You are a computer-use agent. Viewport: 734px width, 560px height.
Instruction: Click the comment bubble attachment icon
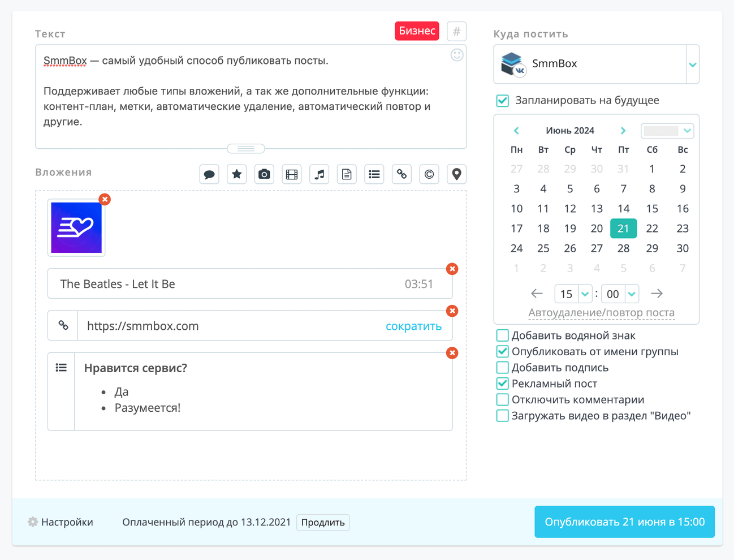tap(209, 174)
